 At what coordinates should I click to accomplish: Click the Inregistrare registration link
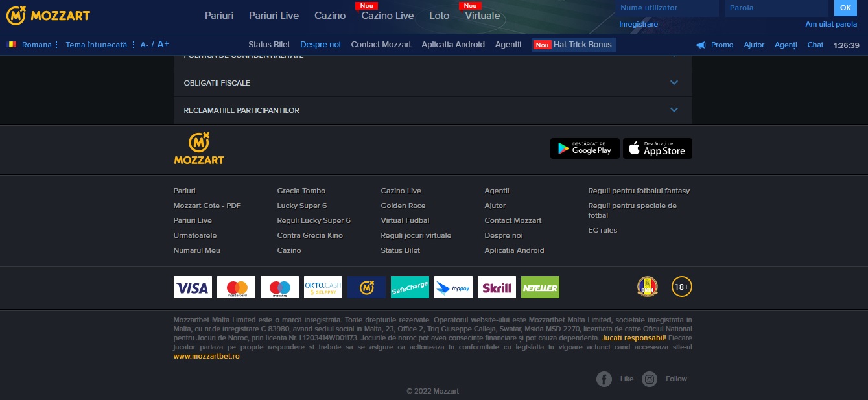[x=639, y=24]
